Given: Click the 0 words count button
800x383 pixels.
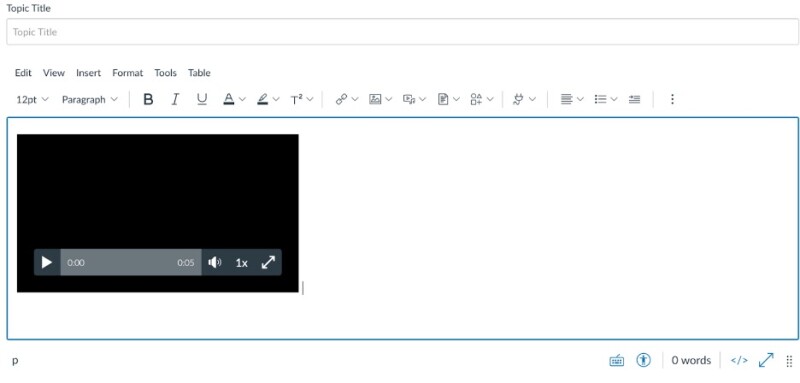Looking at the screenshot, I should (x=691, y=361).
